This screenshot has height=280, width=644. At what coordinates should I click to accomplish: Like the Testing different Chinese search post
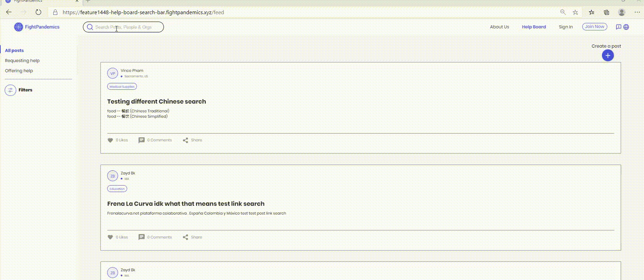[110, 140]
